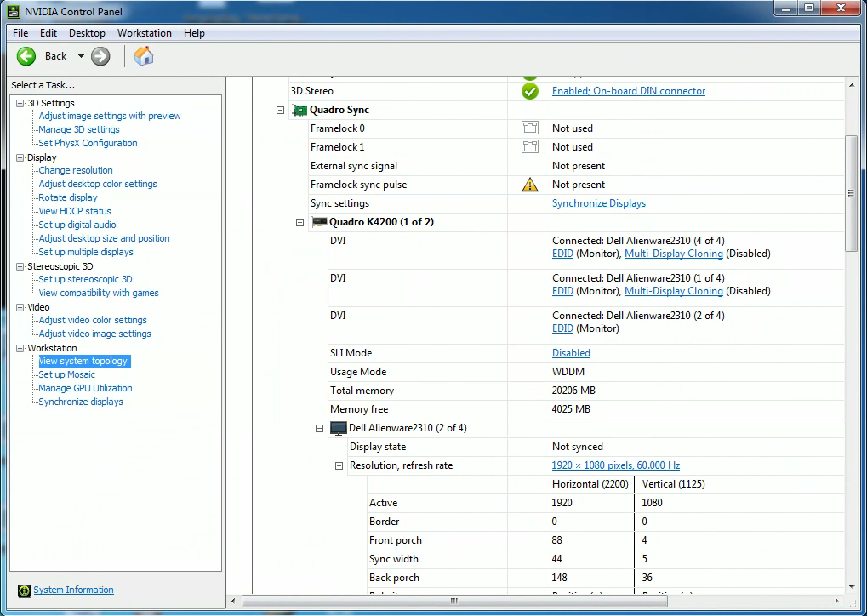Click the Framelock sync pulse warning icon
The width and height of the screenshot is (867, 616).
click(x=530, y=185)
